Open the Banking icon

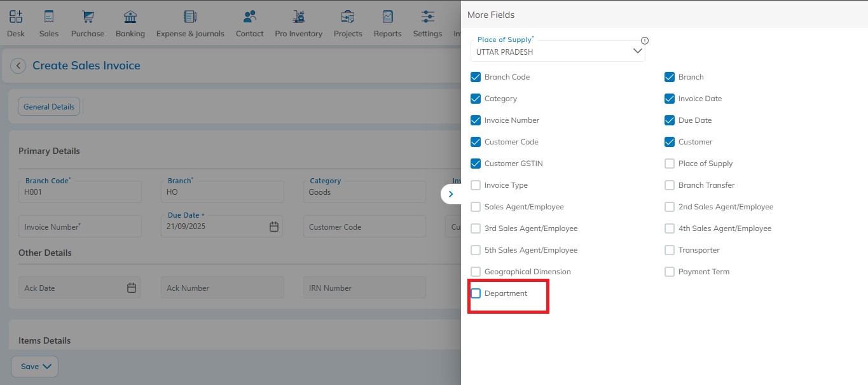tap(130, 17)
